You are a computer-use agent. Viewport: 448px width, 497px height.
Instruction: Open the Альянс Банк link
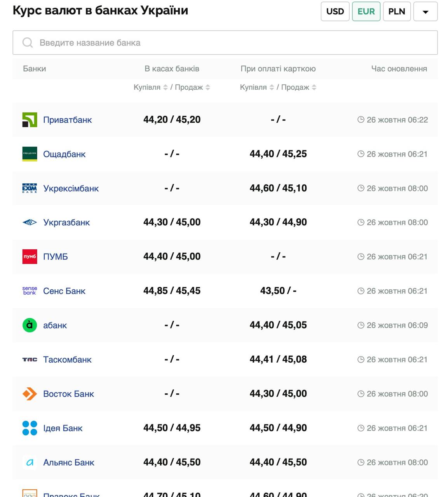[x=69, y=462]
